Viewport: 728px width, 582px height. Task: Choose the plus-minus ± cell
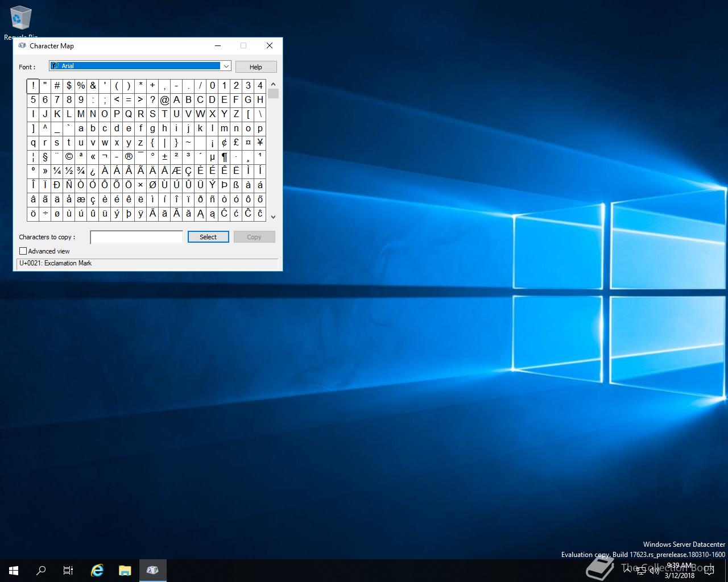[x=164, y=156]
